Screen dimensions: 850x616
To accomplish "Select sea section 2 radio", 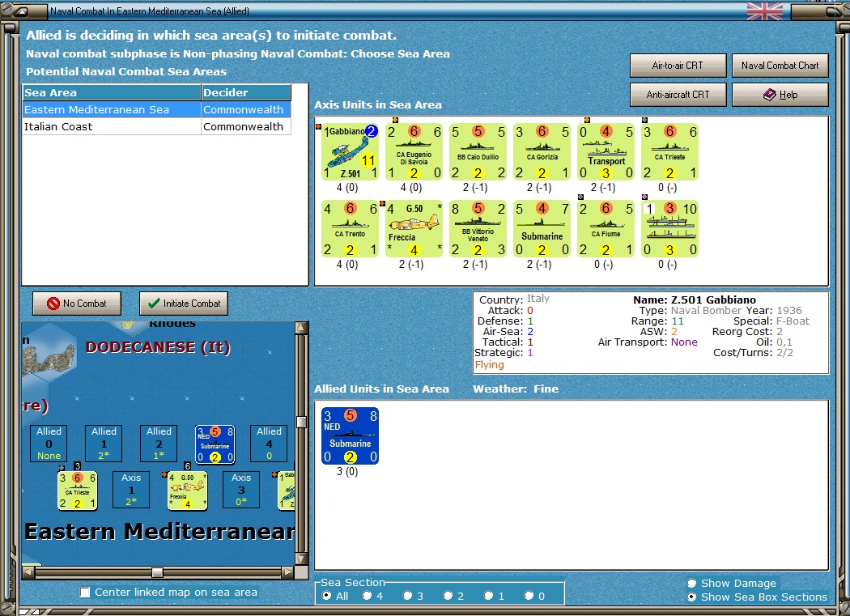I will [x=448, y=596].
